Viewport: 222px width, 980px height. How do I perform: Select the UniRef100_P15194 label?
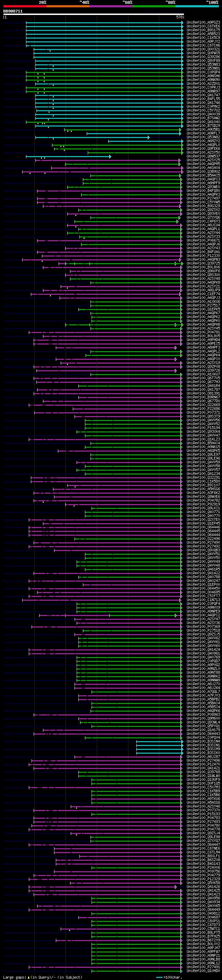point(203,428)
